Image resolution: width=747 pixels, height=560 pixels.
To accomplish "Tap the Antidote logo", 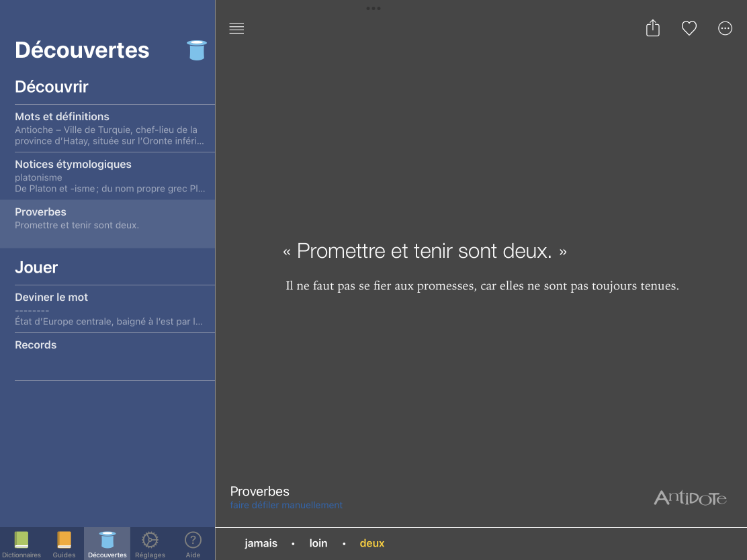I will (690, 498).
